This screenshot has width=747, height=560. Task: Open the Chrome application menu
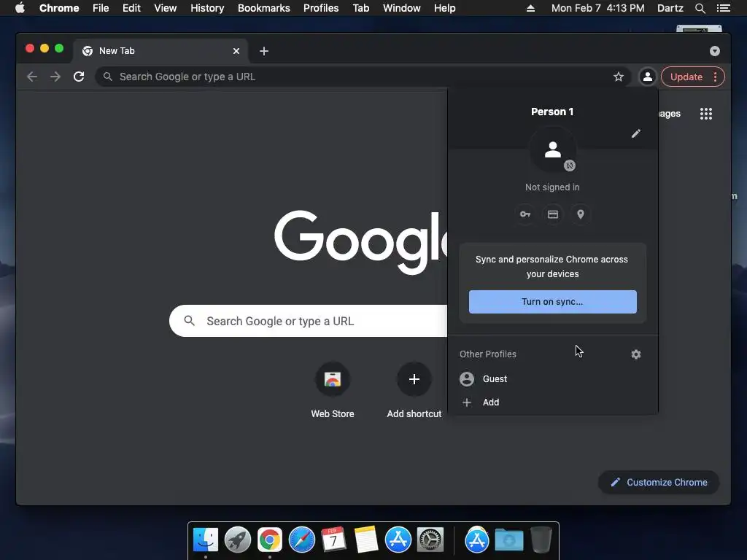click(x=59, y=8)
